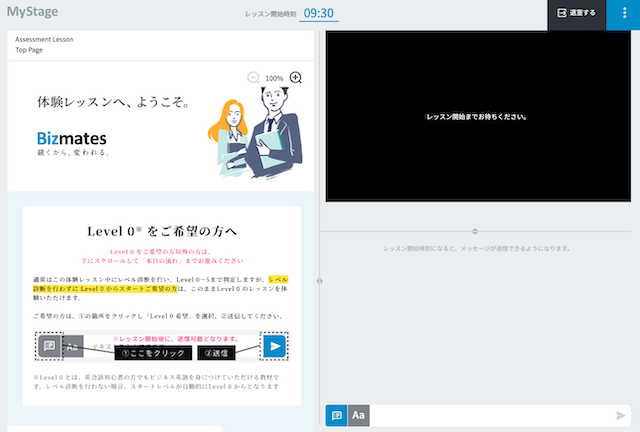Open the three-dot more options menu
The height and width of the screenshot is (432, 640).
click(624, 13)
